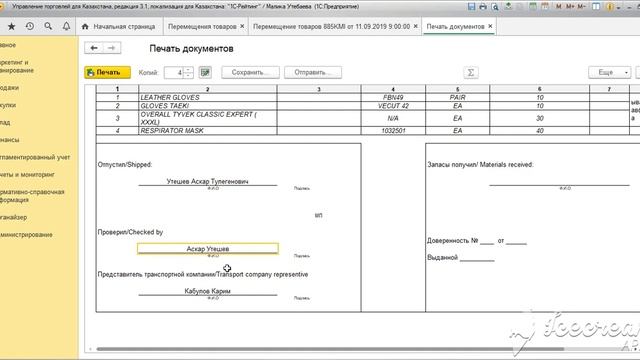Click the yellow Печать button
Screen dimensions: 640x360
click(x=108, y=72)
